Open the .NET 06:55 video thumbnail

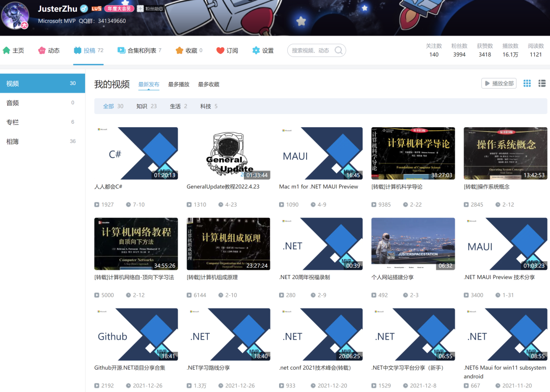413,334
